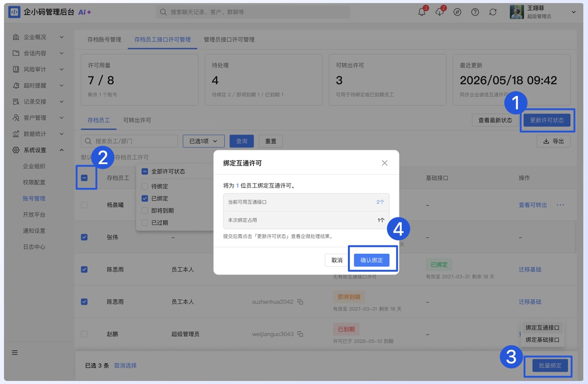This screenshot has height=384, width=588.
Task: Check the 待绑定 status filter option
Action: [145, 186]
